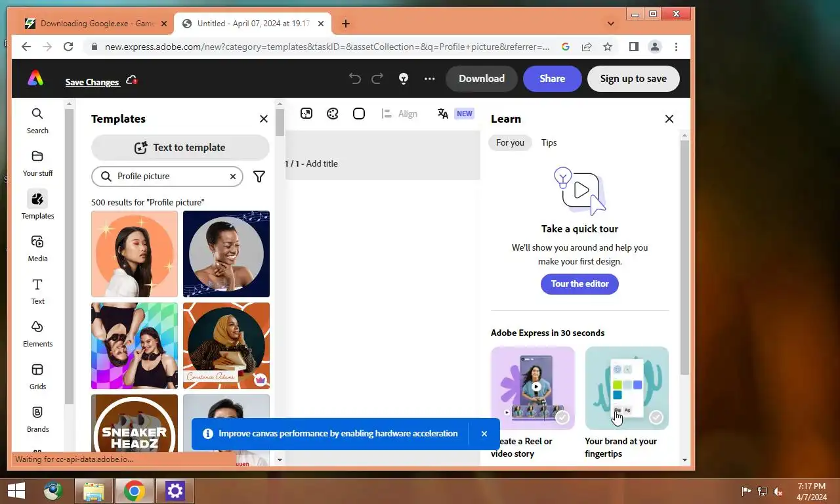This screenshot has height=504, width=840.
Task: Click Sign up to save
Action: click(633, 79)
